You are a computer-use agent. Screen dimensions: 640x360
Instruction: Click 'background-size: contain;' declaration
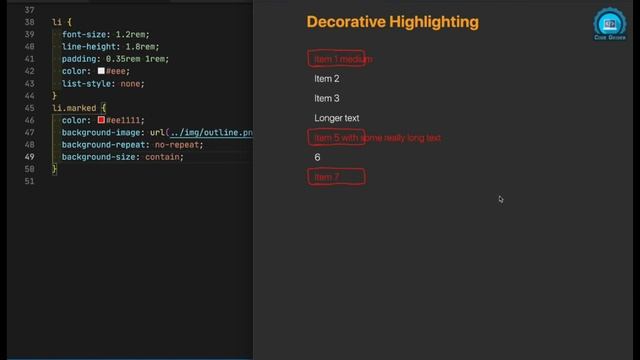coord(123,157)
